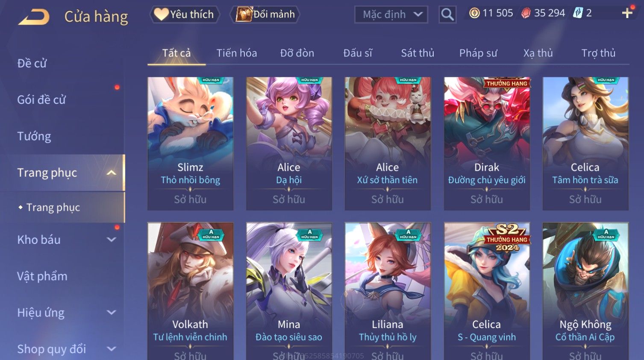This screenshot has width=644, height=360.
Task: Switch to the Sát thủ tab
Action: [x=418, y=53]
